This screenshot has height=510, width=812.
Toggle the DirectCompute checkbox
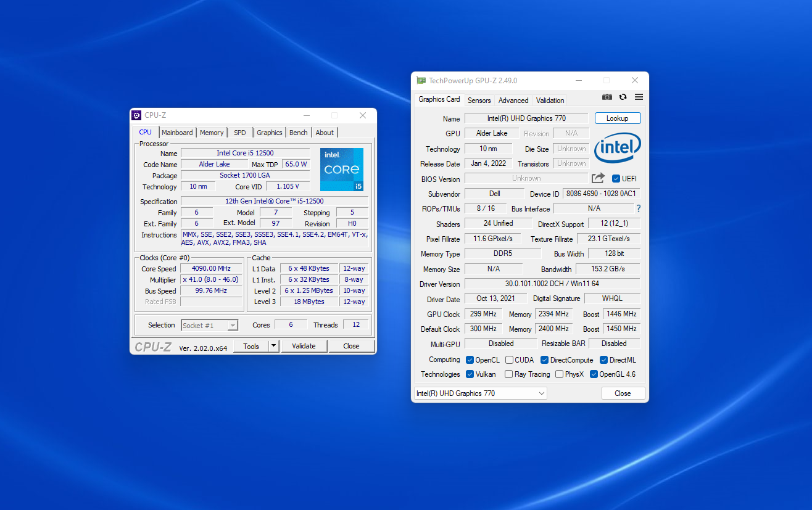[545, 360]
